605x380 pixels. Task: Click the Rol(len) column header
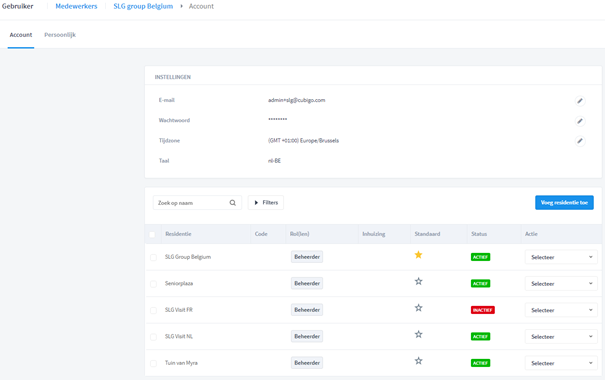click(x=299, y=234)
